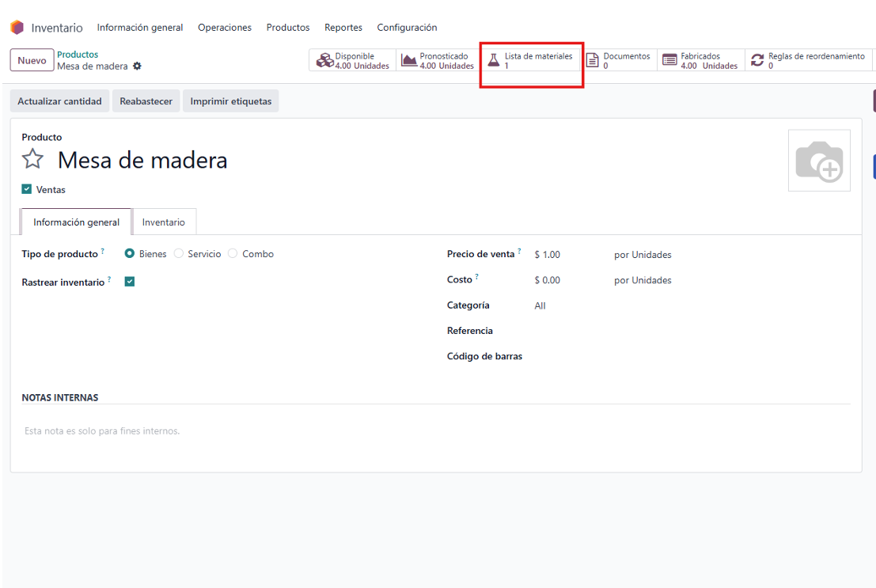The height and width of the screenshot is (588, 876).
Task: Click the Pronosticado chart icon
Action: 409,60
